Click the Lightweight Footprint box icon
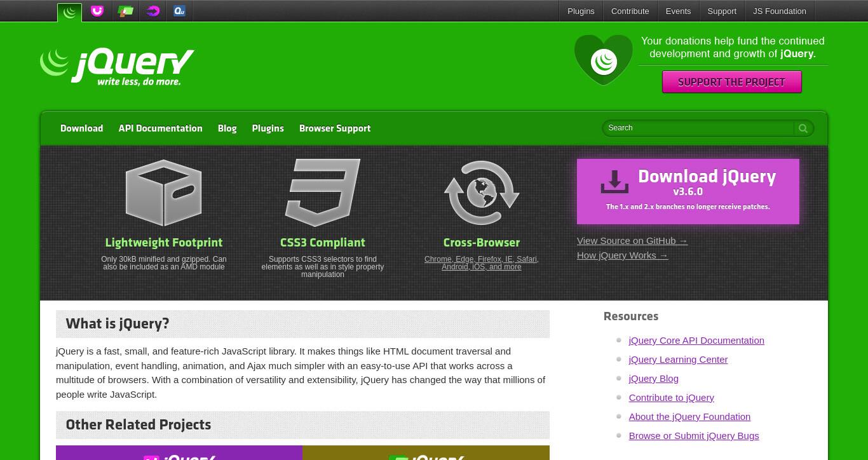 coord(164,193)
